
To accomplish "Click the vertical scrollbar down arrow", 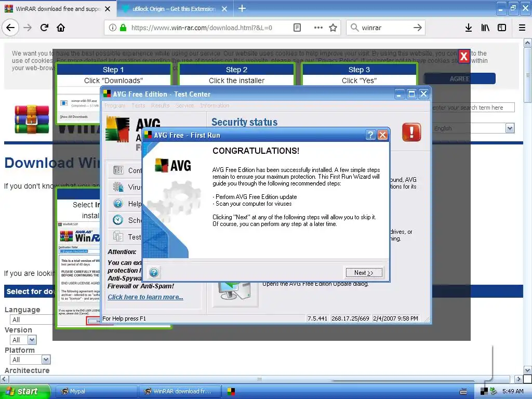I will pyautogui.click(x=527, y=370).
